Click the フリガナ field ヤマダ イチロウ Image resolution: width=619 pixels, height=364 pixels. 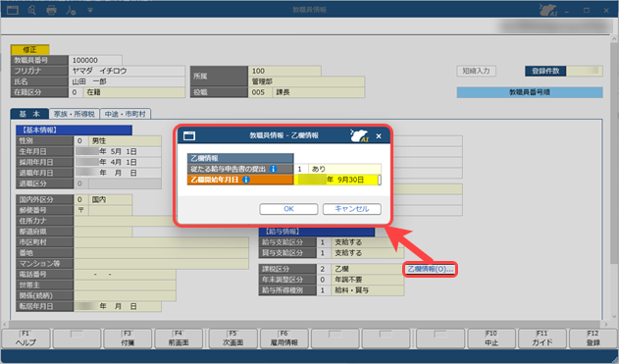tap(127, 71)
